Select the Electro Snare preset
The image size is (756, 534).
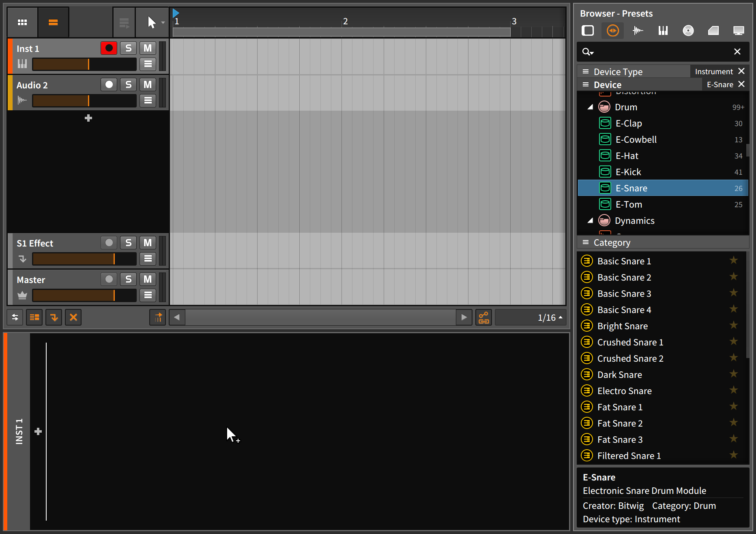pos(625,390)
